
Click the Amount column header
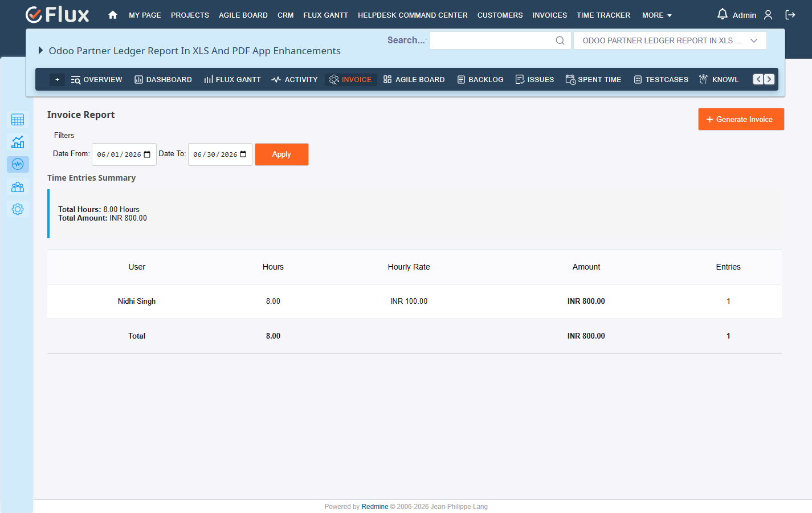click(x=586, y=267)
